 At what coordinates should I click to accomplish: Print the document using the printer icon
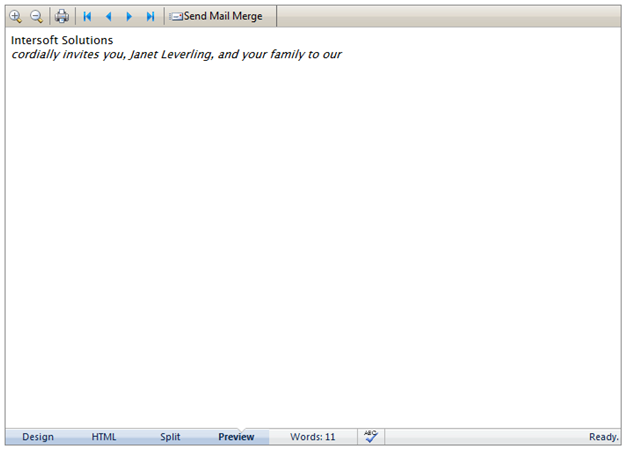[62, 16]
